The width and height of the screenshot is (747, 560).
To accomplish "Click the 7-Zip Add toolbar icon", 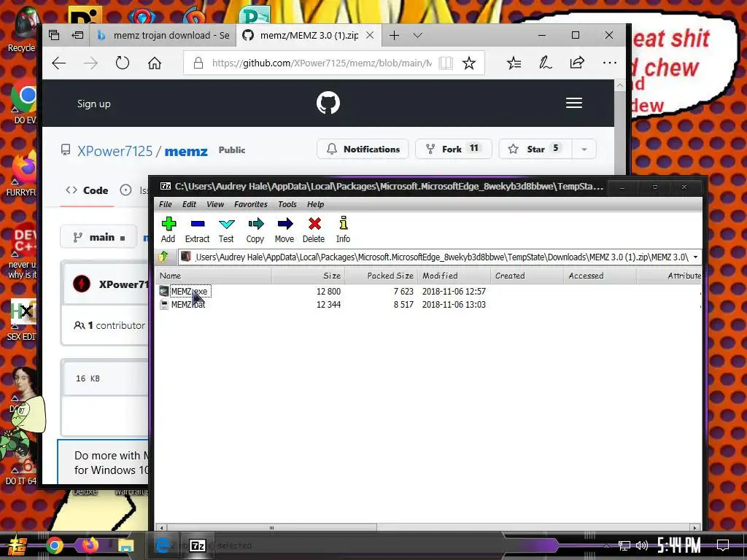I will [169, 230].
